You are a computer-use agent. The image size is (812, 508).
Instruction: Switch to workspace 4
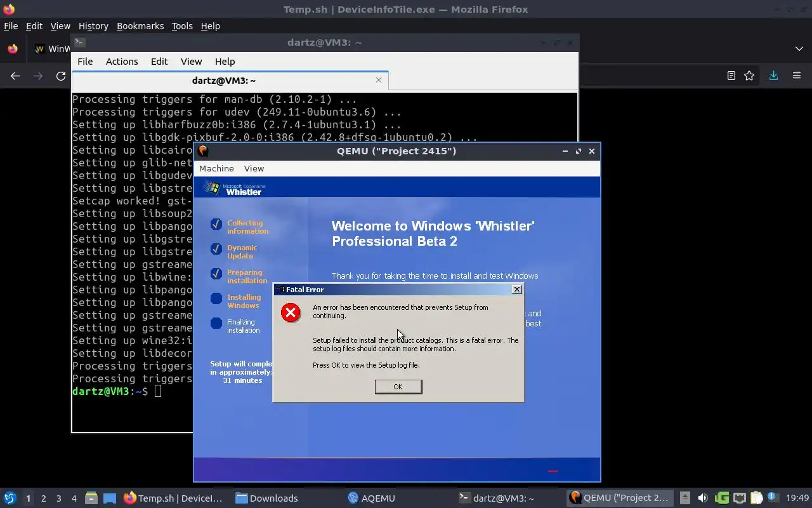74,498
